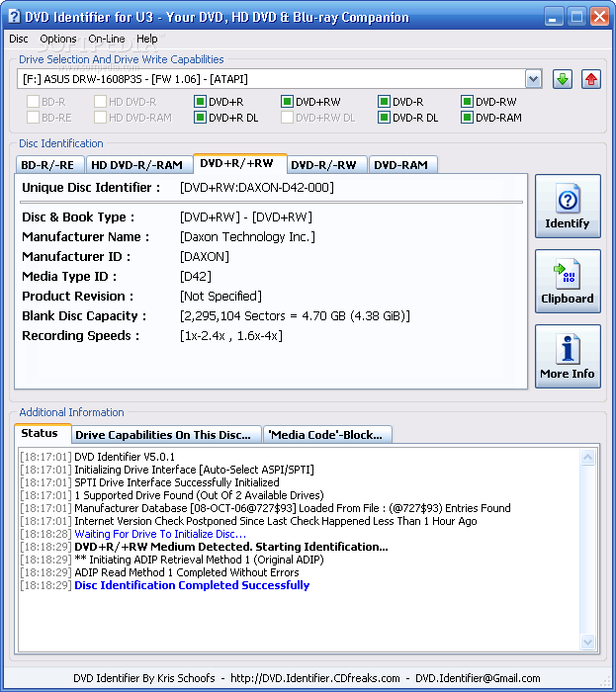Open the drive selection dropdown arrow
616x692 pixels.
tap(534, 79)
